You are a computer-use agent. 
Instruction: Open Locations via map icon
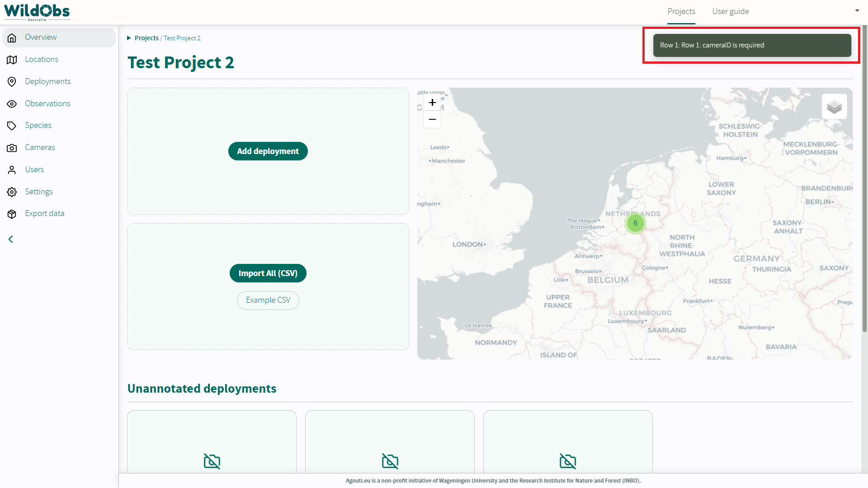point(12,60)
